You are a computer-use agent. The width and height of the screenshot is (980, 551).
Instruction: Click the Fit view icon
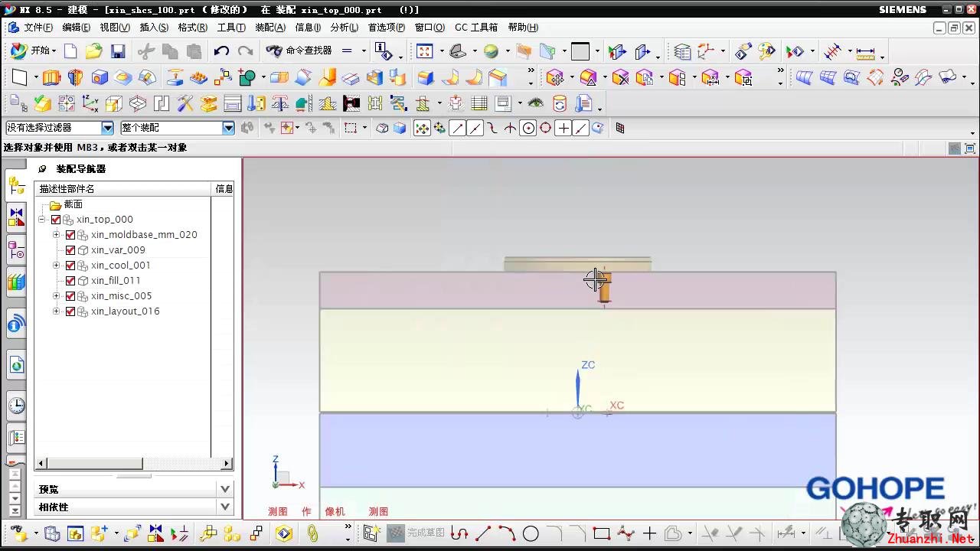tap(424, 51)
